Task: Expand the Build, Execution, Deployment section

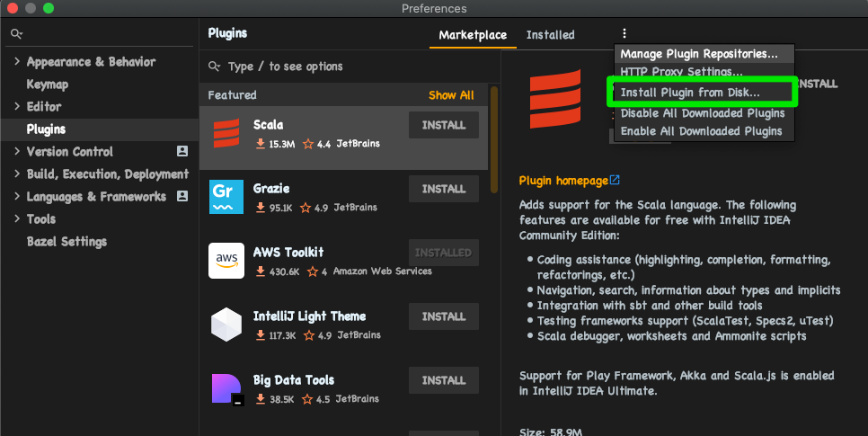Action: (16, 174)
